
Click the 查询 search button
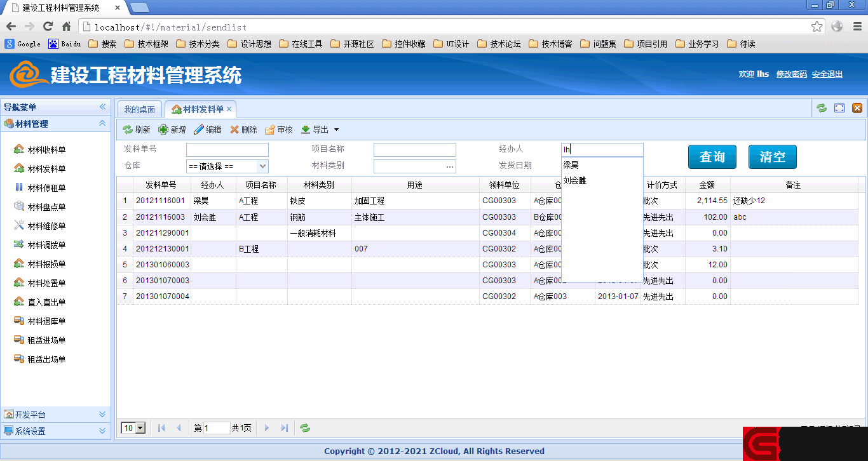(712, 157)
